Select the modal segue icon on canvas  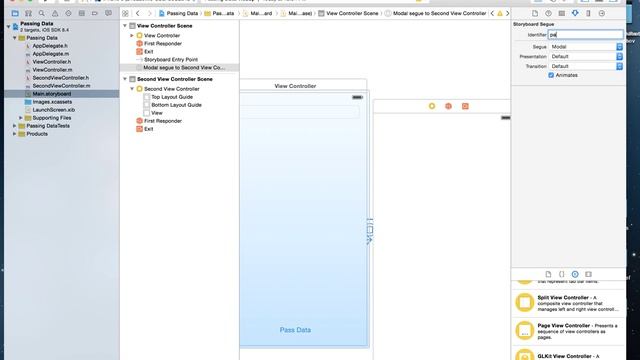(369, 231)
